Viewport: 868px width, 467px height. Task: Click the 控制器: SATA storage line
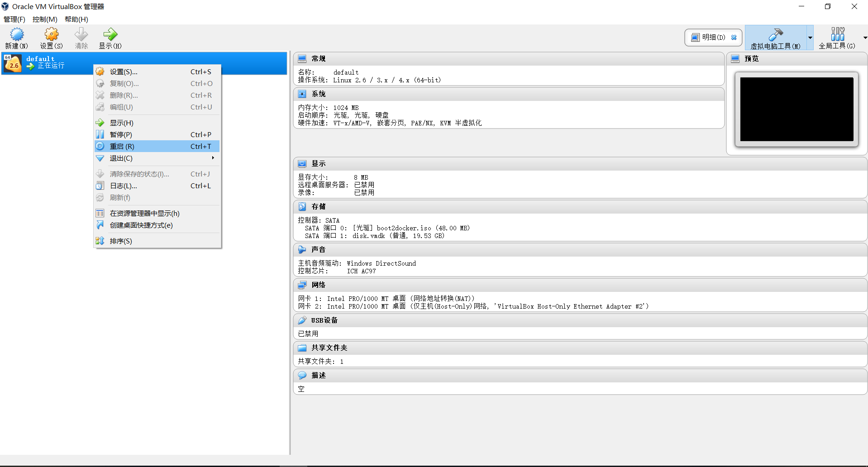(319, 220)
